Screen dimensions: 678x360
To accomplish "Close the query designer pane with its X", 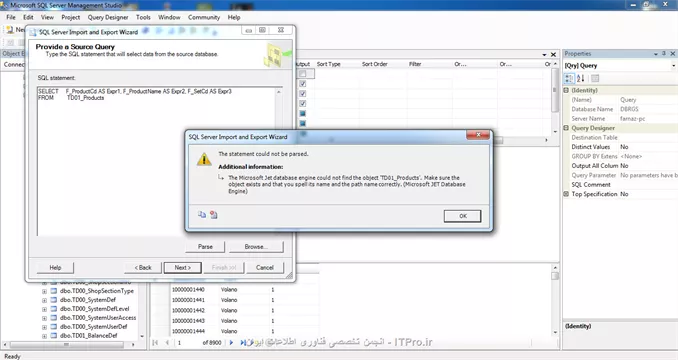I will click(553, 54).
